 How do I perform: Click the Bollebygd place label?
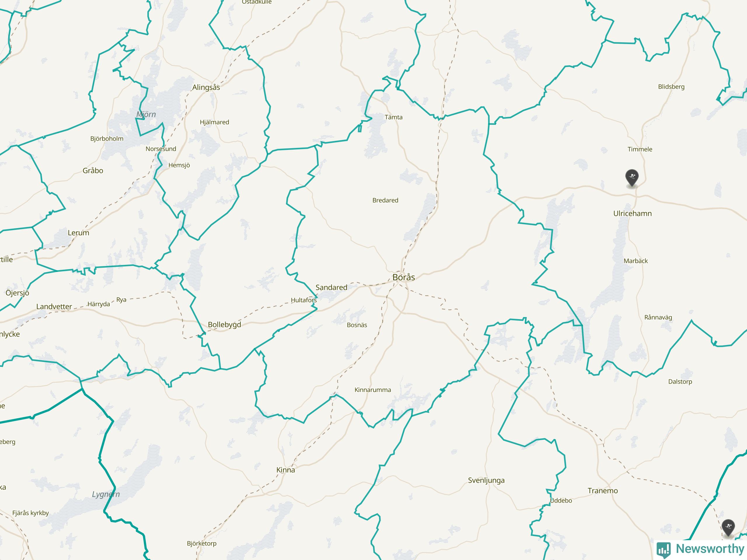click(225, 325)
